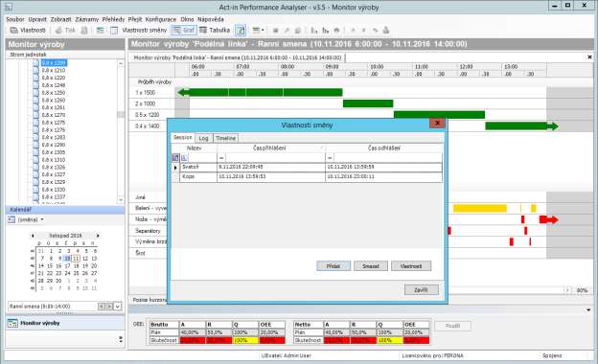Open Vlastnosti směny from the toolbar

pos(144,30)
